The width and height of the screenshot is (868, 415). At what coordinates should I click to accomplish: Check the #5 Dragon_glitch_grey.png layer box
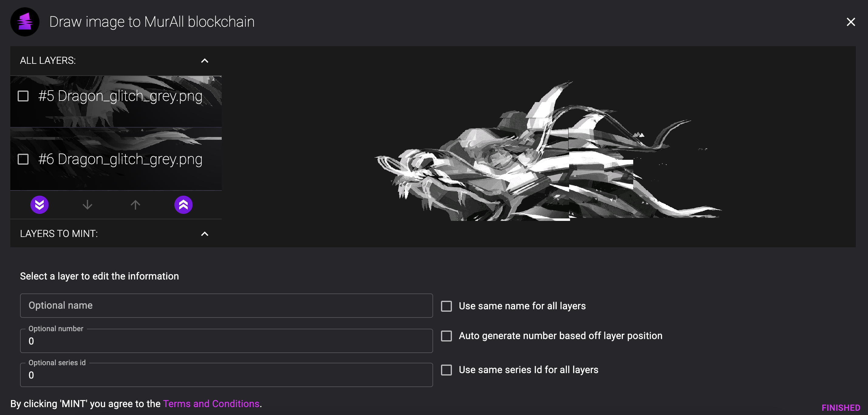(23, 96)
